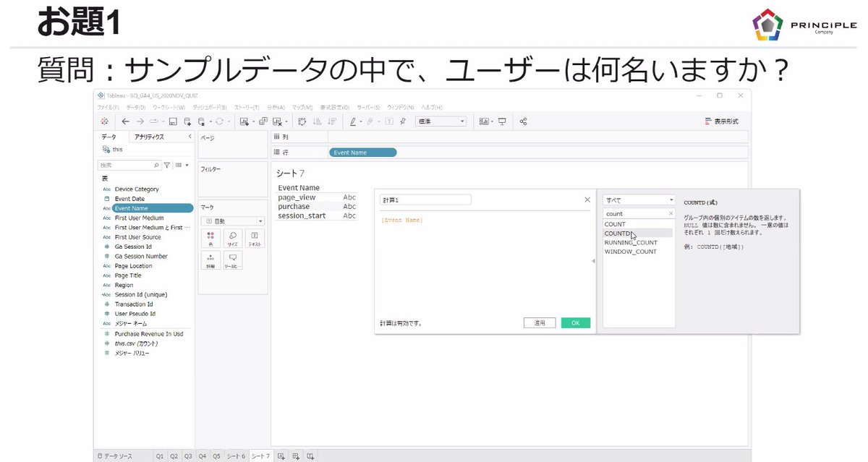Select COUNTD in the function list
868x462 pixels.
(x=639, y=234)
